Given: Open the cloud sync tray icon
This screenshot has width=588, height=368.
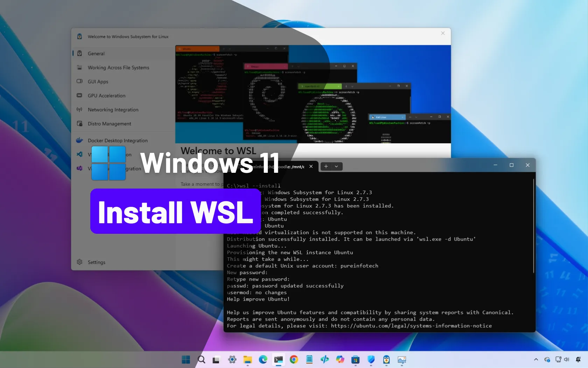Looking at the screenshot, I should point(547,360).
